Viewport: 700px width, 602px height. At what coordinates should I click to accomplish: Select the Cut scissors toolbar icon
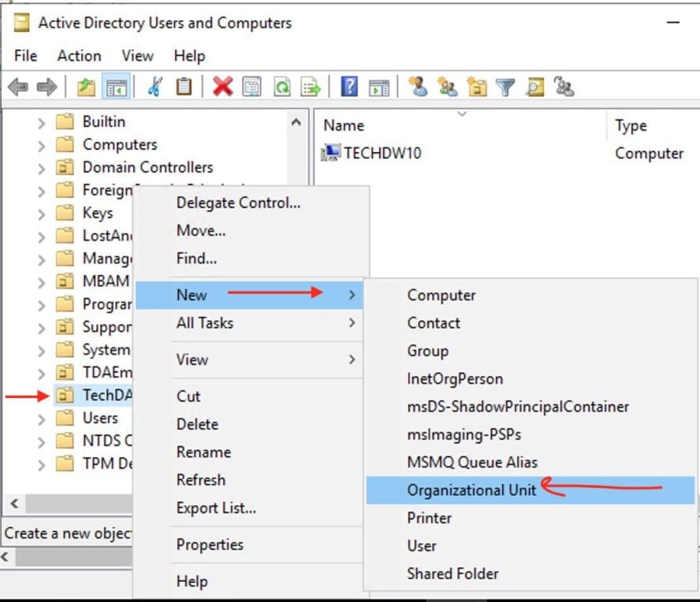[155, 87]
